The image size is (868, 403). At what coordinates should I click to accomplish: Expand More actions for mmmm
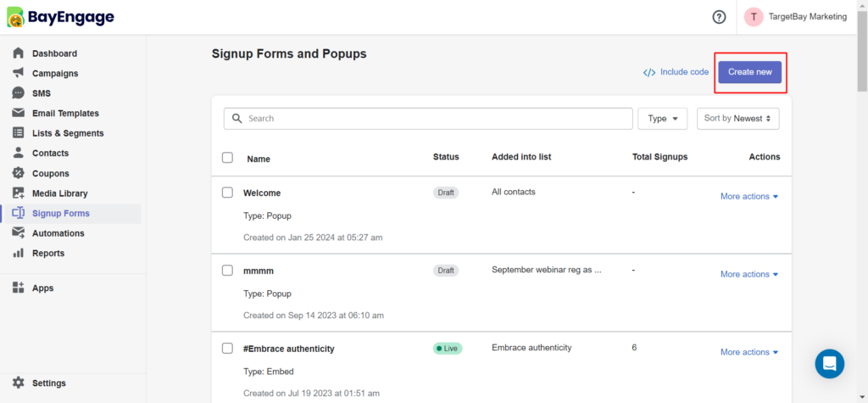click(749, 274)
